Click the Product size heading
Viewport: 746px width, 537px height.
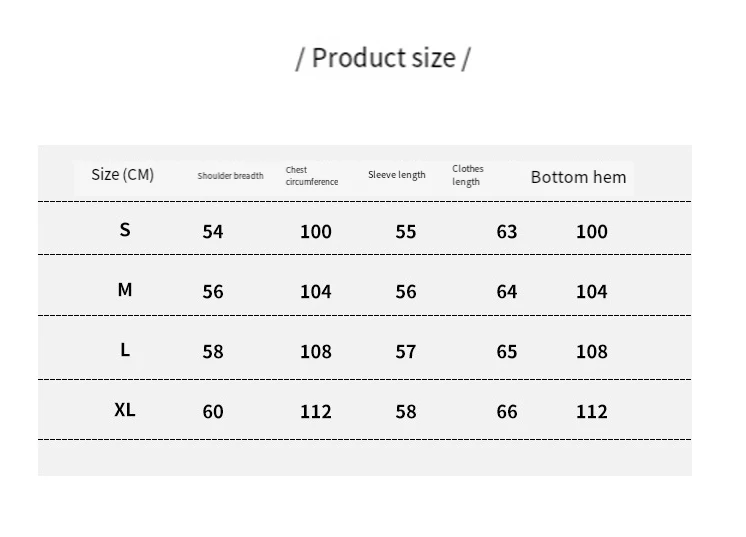pyautogui.click(x=383, y=58)
